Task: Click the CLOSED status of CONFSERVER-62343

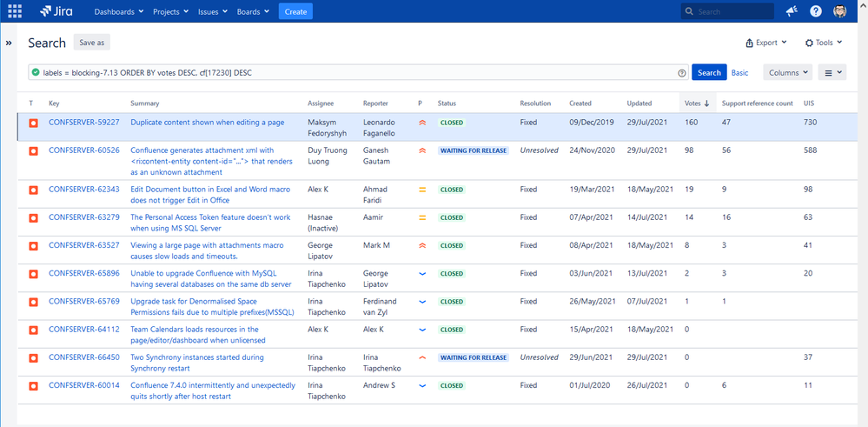Action: (x=452, y=190)
